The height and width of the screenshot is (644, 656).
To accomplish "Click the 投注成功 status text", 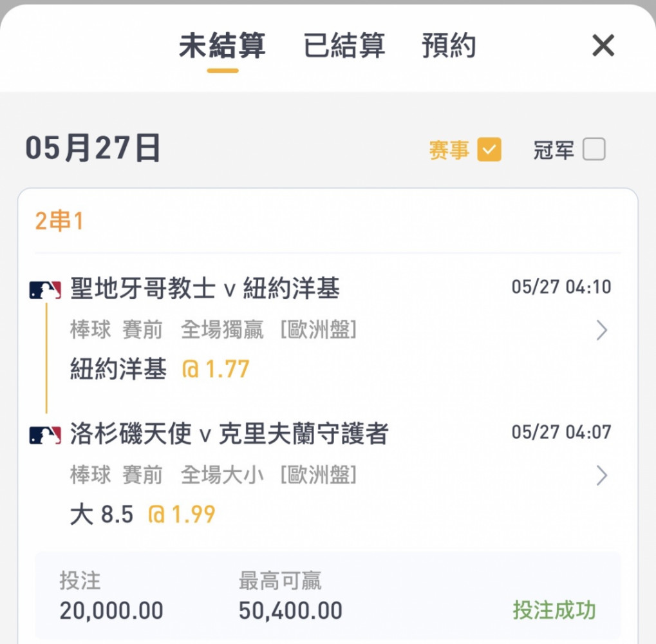I will point(554,610).
